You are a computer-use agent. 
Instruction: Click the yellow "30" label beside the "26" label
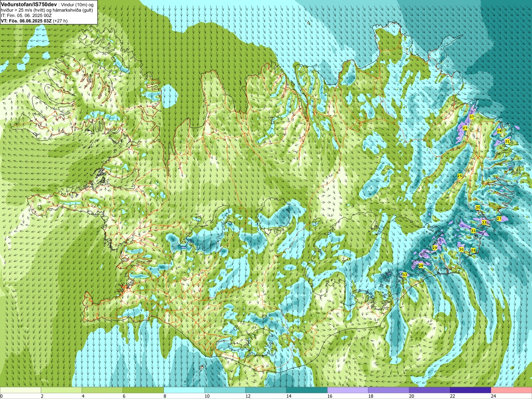coord(461,249)
